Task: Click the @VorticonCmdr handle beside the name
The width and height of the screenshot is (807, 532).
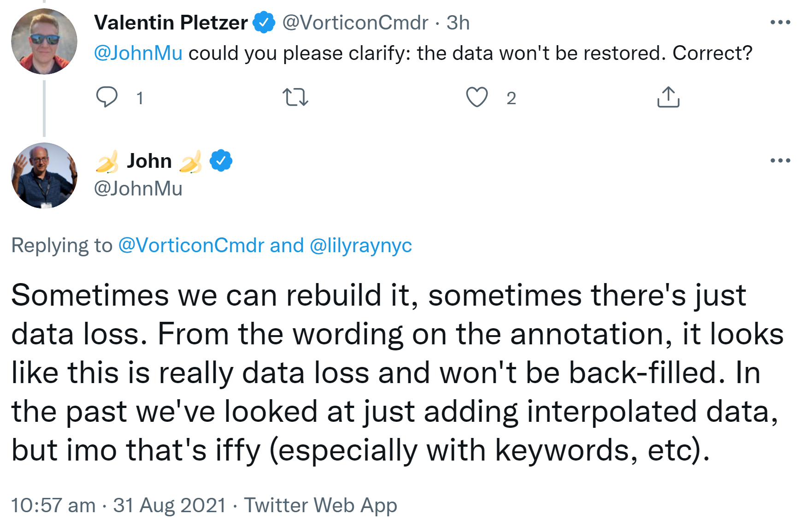Action: pyautogui.click(x=355, y=23)
